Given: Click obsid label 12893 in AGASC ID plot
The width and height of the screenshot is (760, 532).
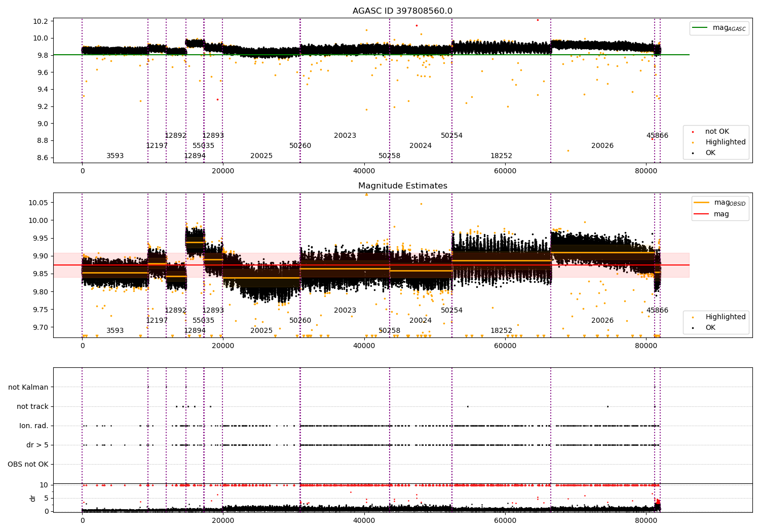Looking at the screenshot, I should tap(213, 136).
